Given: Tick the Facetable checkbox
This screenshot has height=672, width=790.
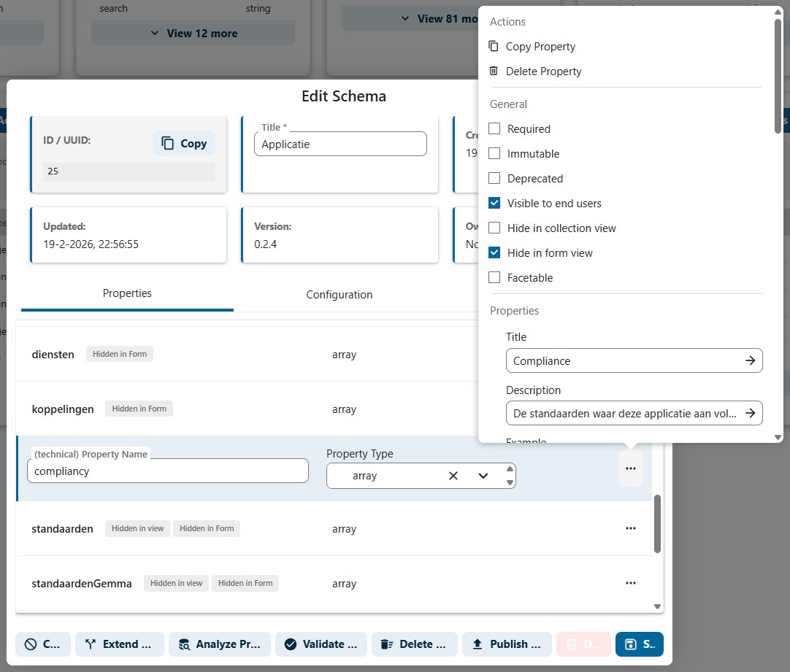Looking at the screenshot, I should (494, 278).
